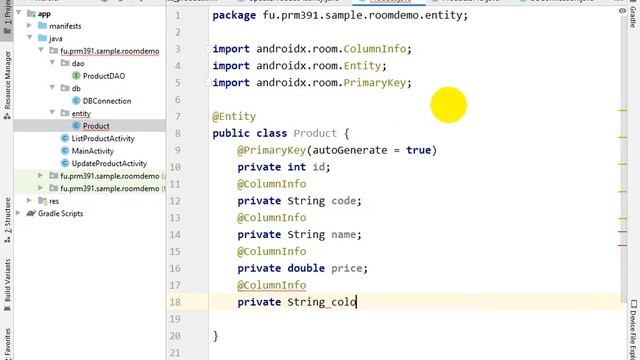
Task: Click @PrimaryKey annotation on line 9
Action: tap(271, 150)
